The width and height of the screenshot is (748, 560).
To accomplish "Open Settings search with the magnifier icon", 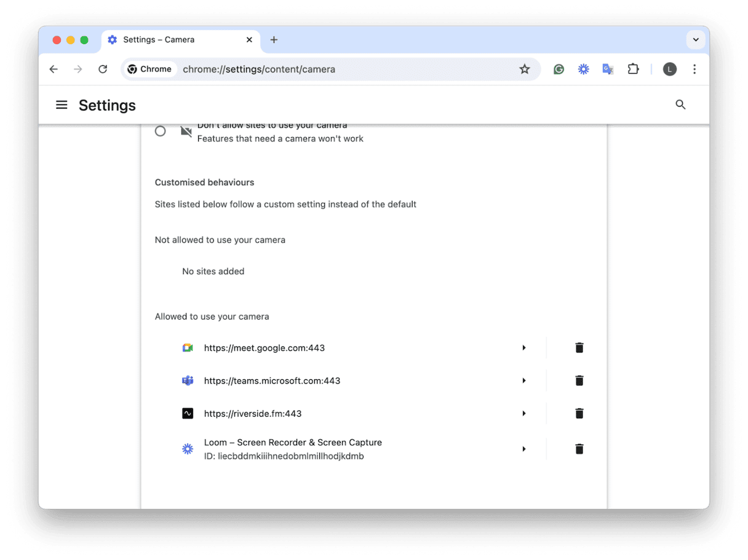I will pyautogui.click(x=680, y=105).
